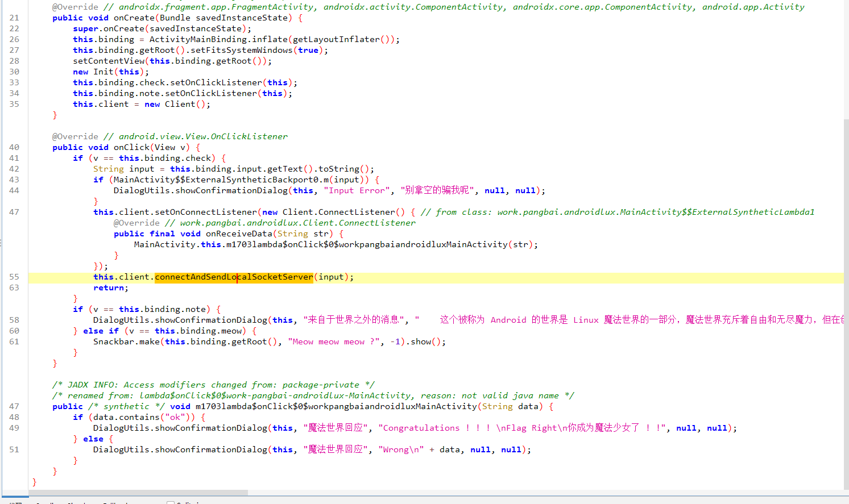This screenshot has height=504, width=849.
Task: Click the empty horizontal scrollbar track right of thumb
Action: click(x=512, y=493)
